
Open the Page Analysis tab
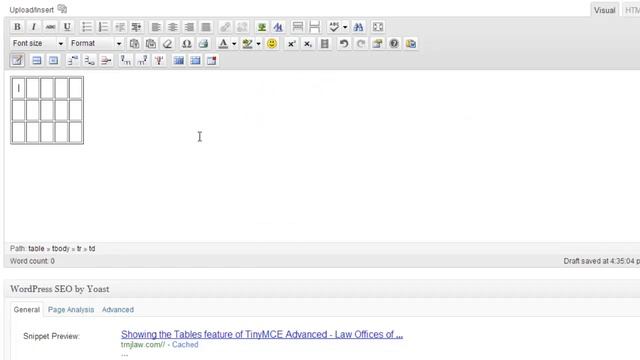[71, 310]
